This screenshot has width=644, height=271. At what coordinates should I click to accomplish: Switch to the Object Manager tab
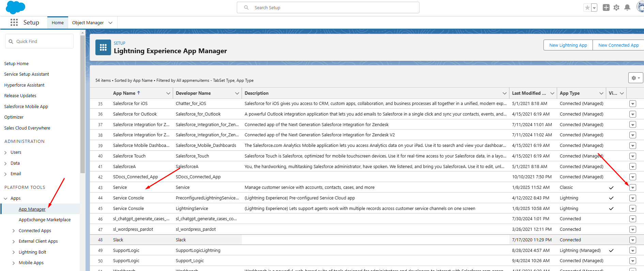(x=88, y=23)
